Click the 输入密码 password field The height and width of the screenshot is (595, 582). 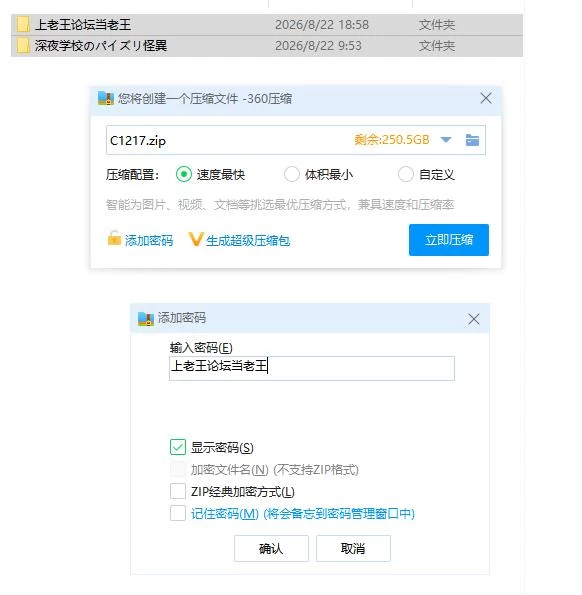tap(311, 368)
